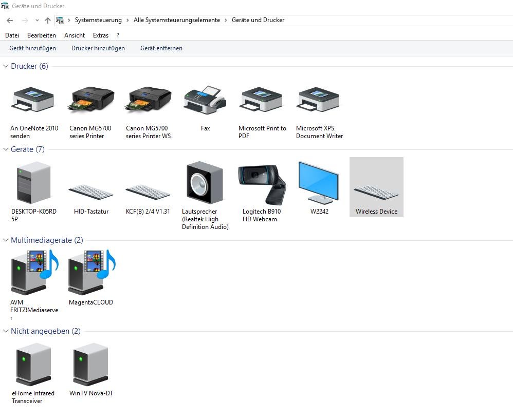The height and width of the screenshot is (420, 513).
Task: Select the Microsoft Print to PDF icon
Action: (x=262, y=100)
